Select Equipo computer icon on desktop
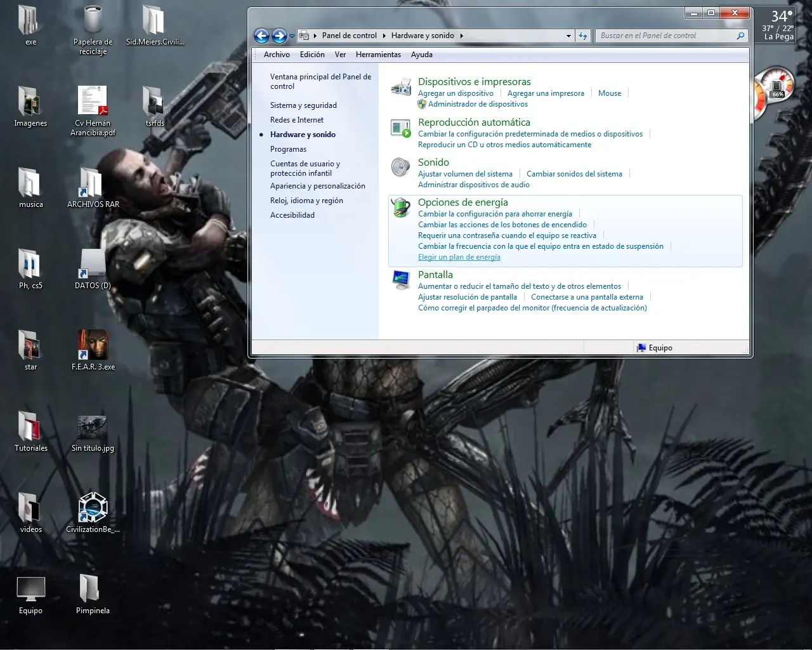The image size is (812, 650). (x=30, y=595)
